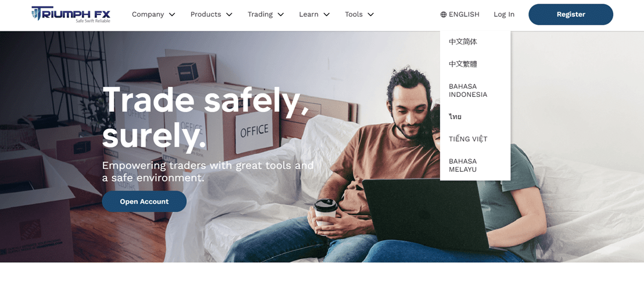This screenshot has width=644, height=289.
Task: Expand the Products dropdown arrow
Action: coord(229,15)
